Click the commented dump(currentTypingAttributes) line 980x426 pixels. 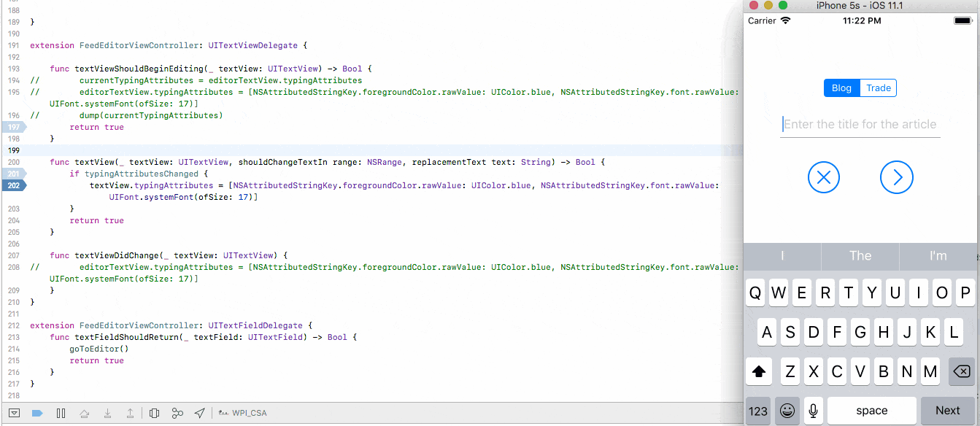click(150, 115)
